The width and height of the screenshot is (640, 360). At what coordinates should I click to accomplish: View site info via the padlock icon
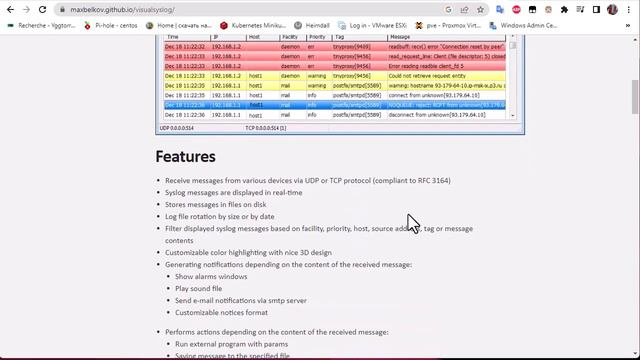pyautogui.click(x=62, y=9)
